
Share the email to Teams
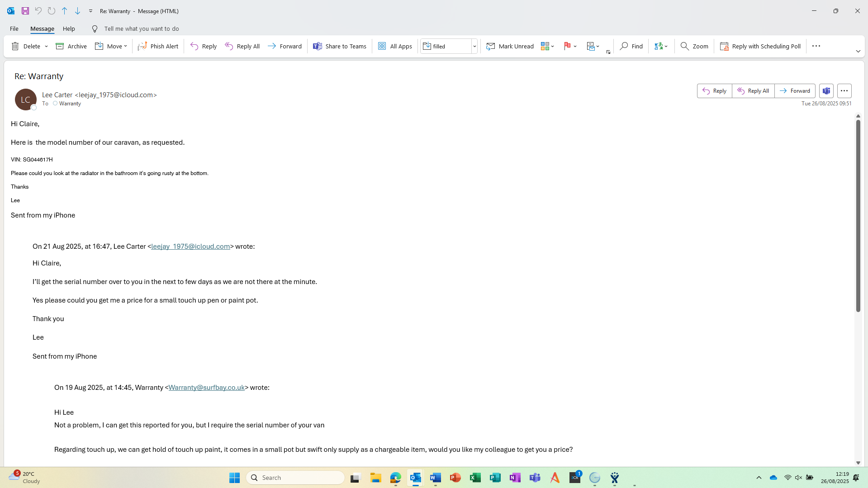[339, 46]
